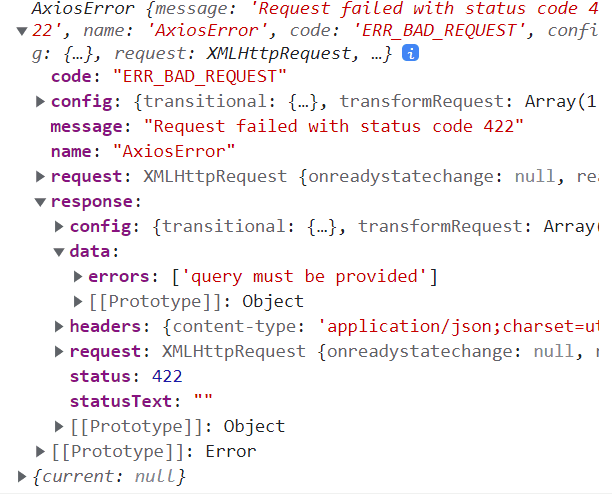Click the message string with status code 422
612x495 pixels.
click(334, 127)
